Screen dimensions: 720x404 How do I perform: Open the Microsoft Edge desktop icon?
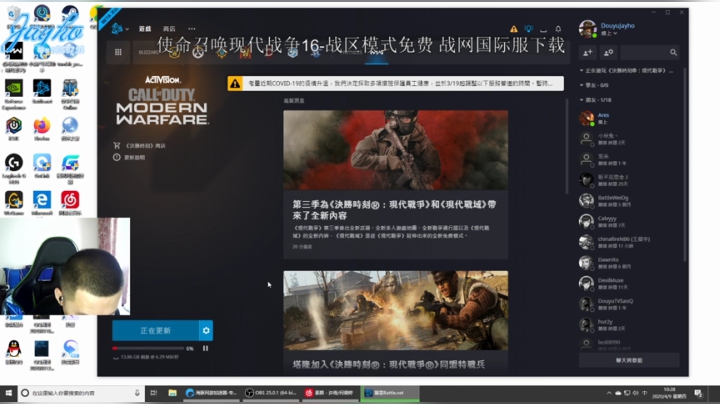[x=42, y=203]
